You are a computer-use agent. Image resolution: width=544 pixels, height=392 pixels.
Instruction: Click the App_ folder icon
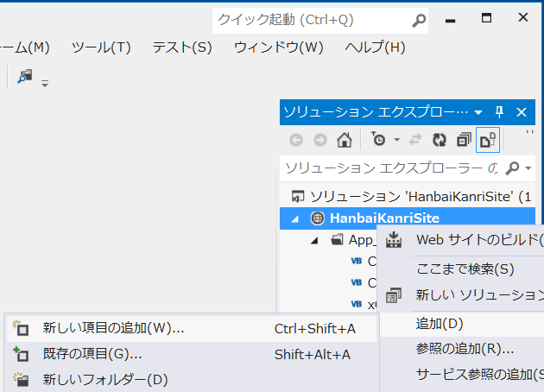point(337,239)
